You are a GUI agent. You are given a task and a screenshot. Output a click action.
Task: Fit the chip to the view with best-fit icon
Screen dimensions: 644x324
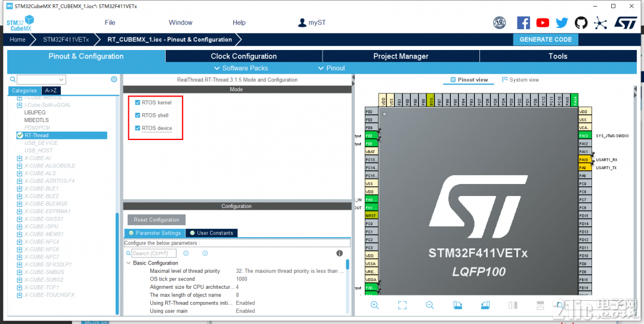pos(402,305)
